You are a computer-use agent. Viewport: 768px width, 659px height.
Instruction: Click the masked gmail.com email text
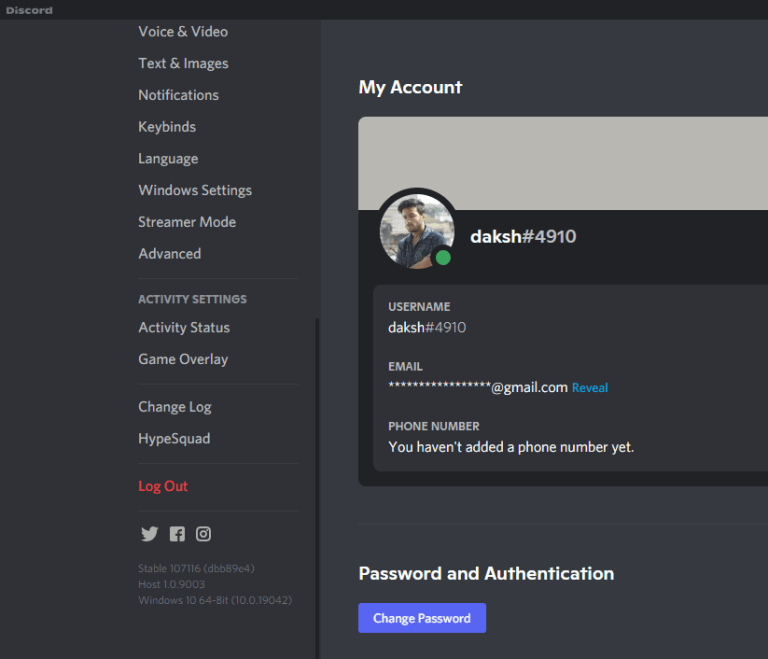tap(478, 388)
